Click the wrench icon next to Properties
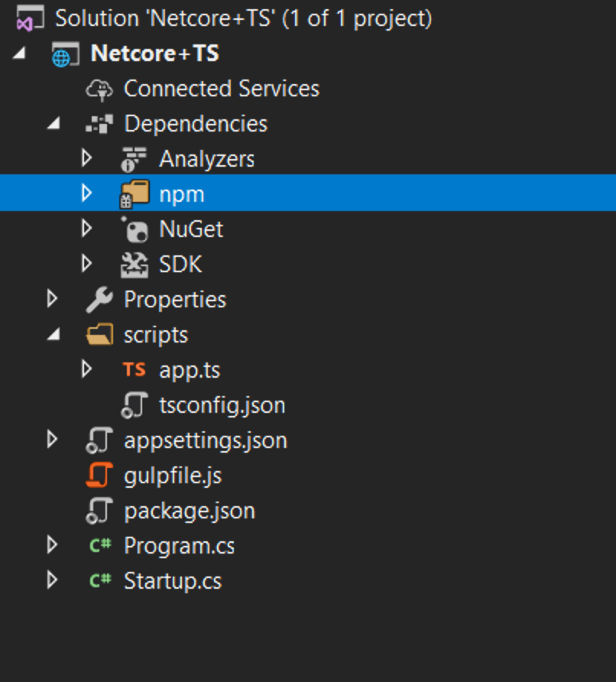616x682 pixels. (x=99, y=299)
